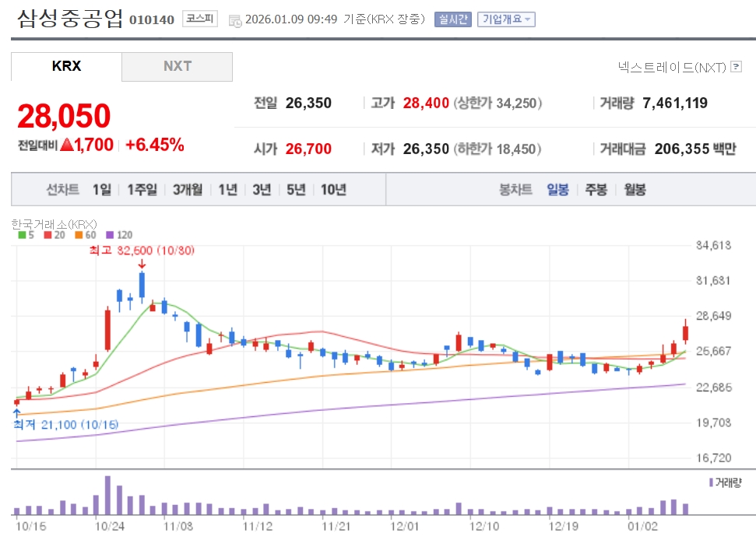Select the 3개월 line chart period

[x=188, y=189]
